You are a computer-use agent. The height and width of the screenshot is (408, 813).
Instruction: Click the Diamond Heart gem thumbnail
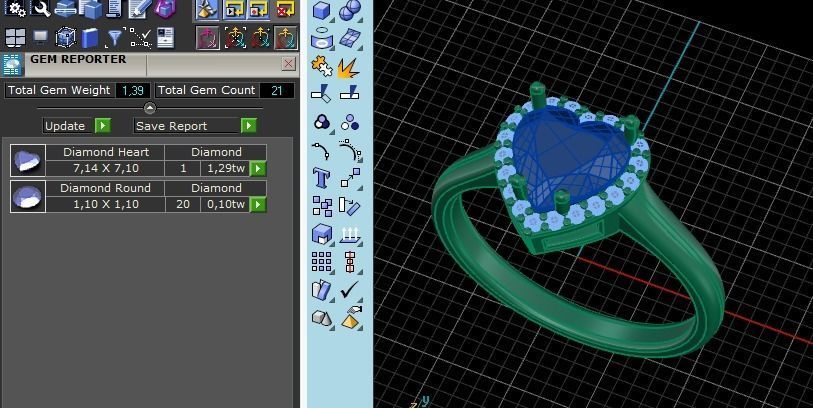click(x=28, y=160)
